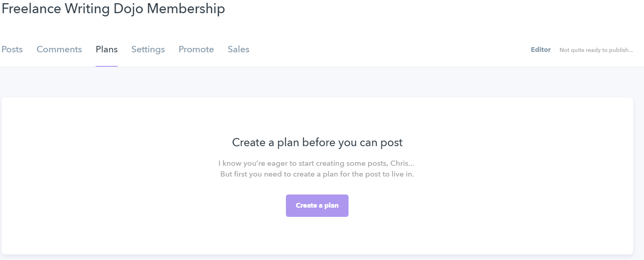Click the 'I know you're eager' message line
Image resolution: width=644 pixels, height=260 pixels.
click(316, 163)
